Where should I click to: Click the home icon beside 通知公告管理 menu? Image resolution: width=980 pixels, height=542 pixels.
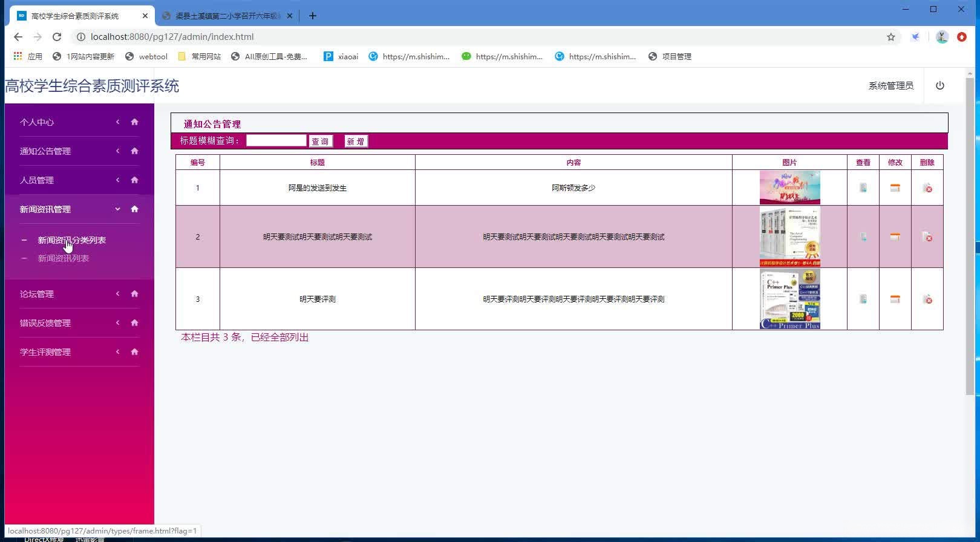[134, 151]
